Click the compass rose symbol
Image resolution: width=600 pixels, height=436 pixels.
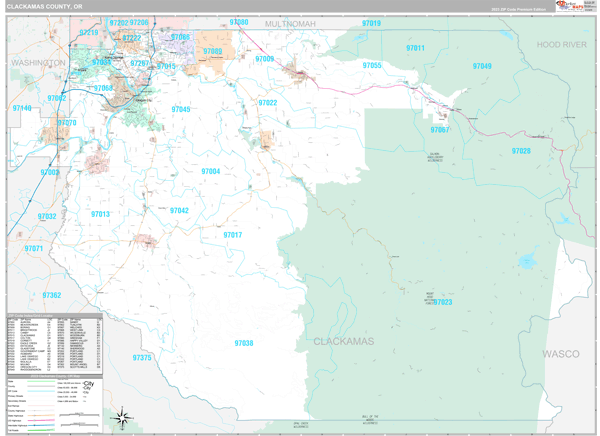(x=121, y=417)
